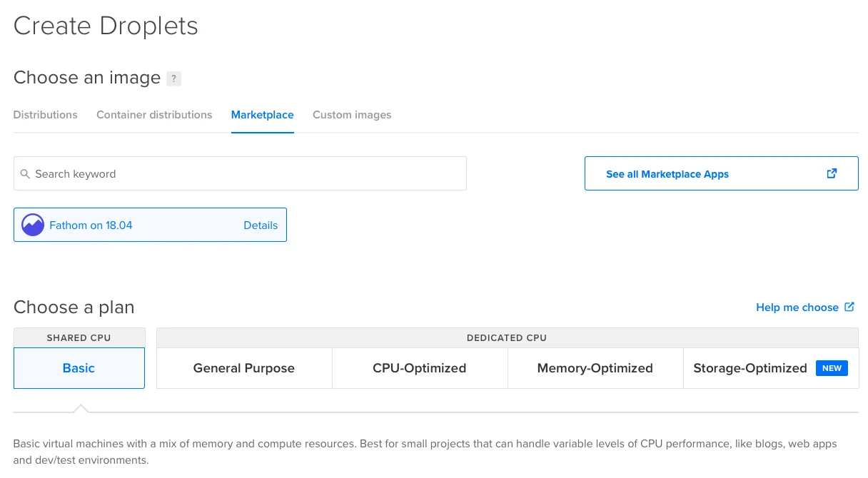Choose the Basic shared CPU plan
The width and height of the screenshot is (868, 478).
pos(79,368)
